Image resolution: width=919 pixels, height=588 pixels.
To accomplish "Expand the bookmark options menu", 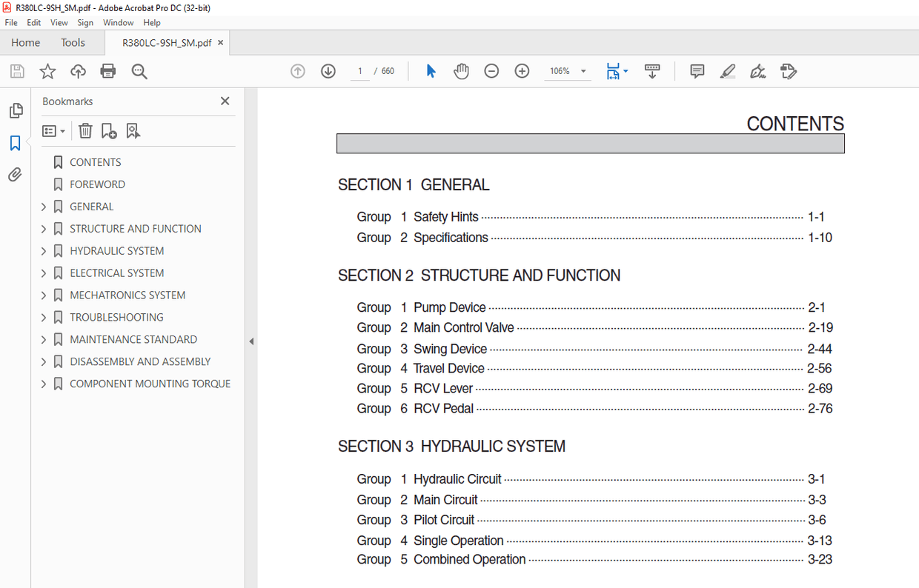I will pos(53,130).
